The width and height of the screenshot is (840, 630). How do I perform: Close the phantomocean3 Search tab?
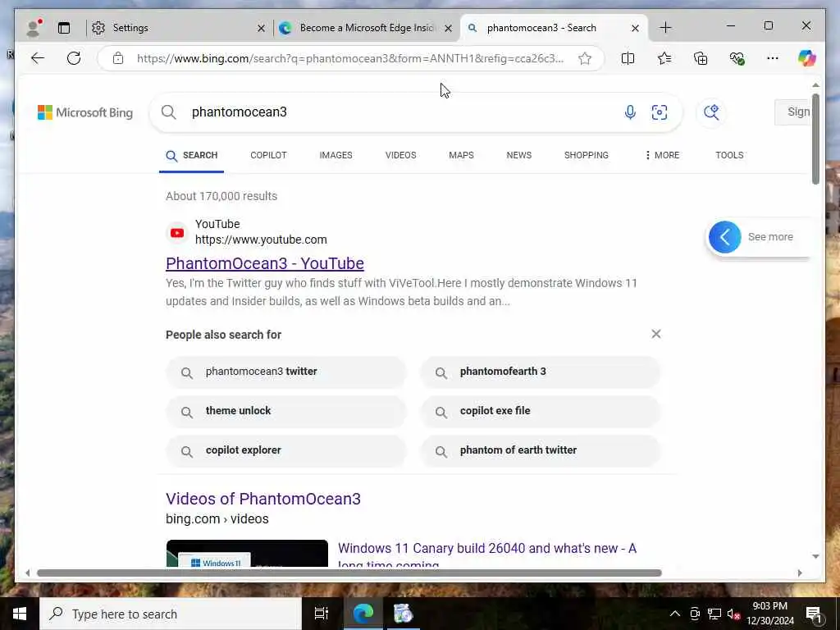click(635, 29)
